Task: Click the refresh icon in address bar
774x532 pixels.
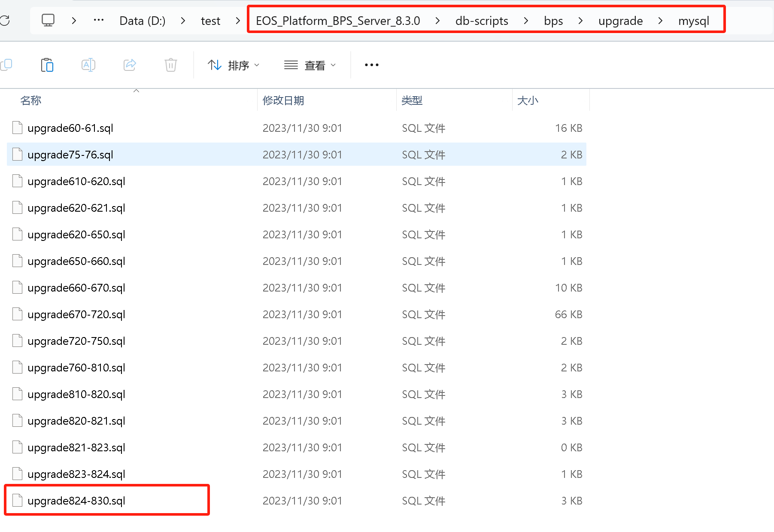Action: coord(5,21)
